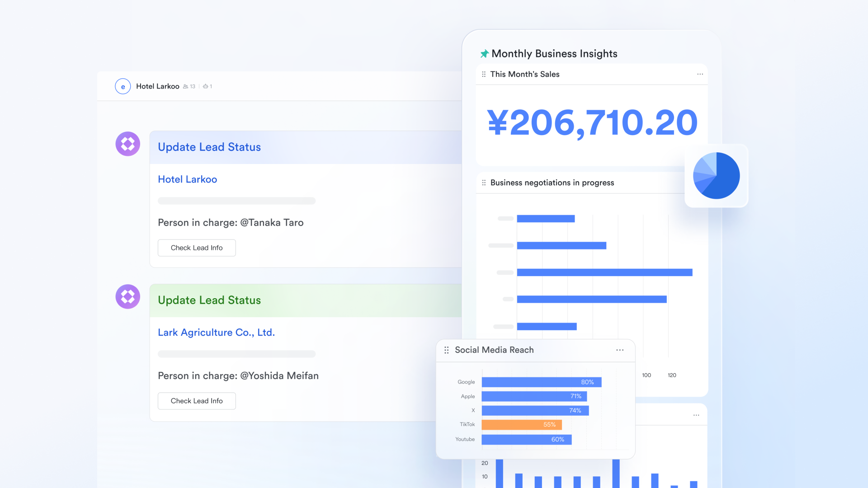This screenshot has height=488, width=868.
Task: Click the 100 axis label
Action: pyautogui.click(x=646, y=375)
